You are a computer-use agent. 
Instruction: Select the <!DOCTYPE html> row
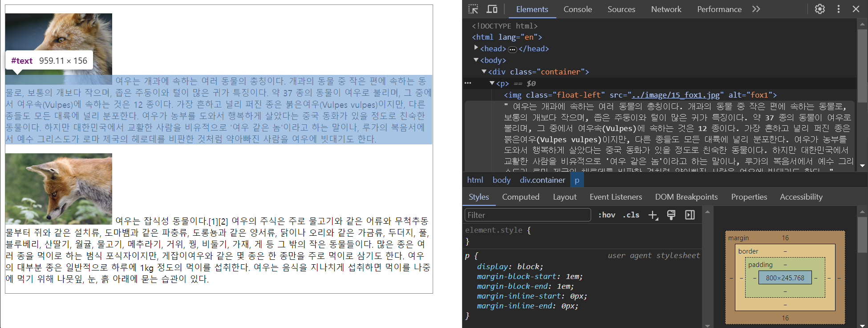coord(505,26)
